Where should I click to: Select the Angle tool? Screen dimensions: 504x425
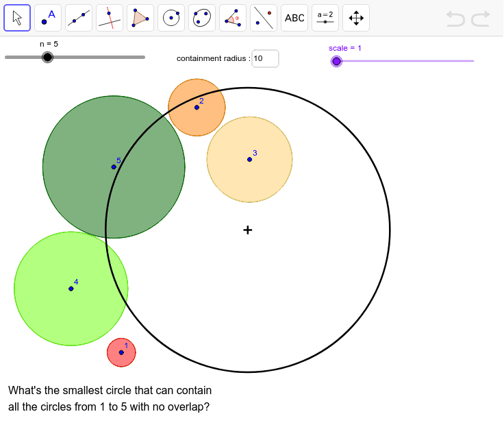233,18
